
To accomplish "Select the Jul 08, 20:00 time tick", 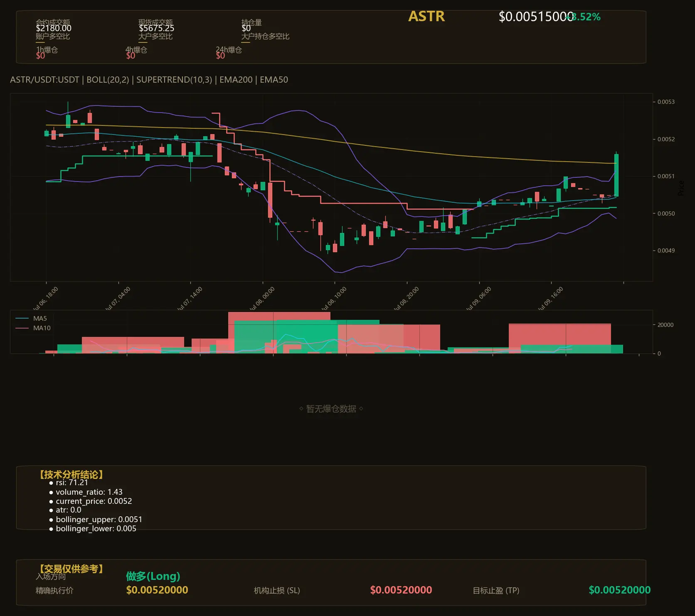I will (406, 299).
